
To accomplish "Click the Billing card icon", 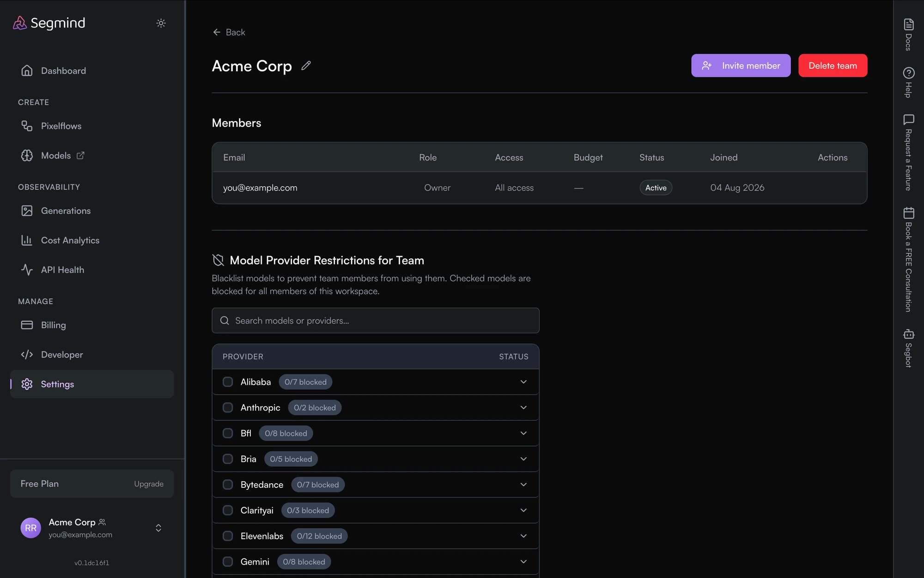I will pyautogui.click(x=27, y=325).
